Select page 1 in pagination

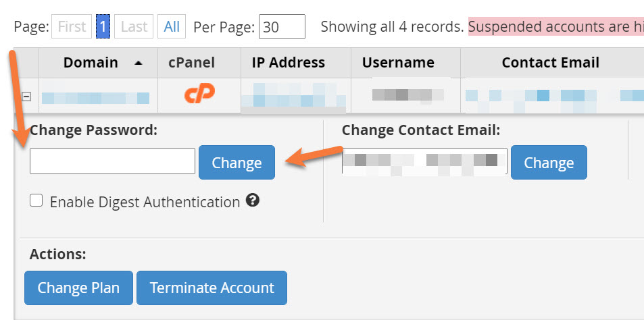(x=103, y=27)
